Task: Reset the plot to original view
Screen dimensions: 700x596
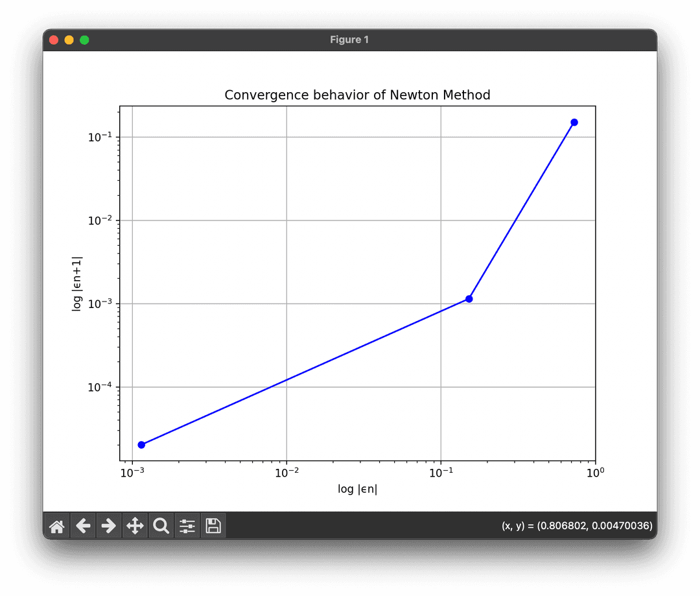Action: (57, 525)
